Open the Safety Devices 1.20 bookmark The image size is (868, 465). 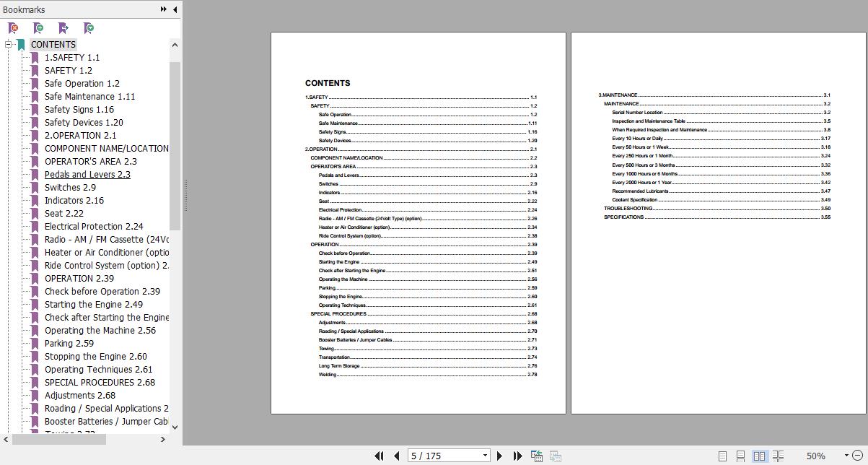tap(84, 123)
